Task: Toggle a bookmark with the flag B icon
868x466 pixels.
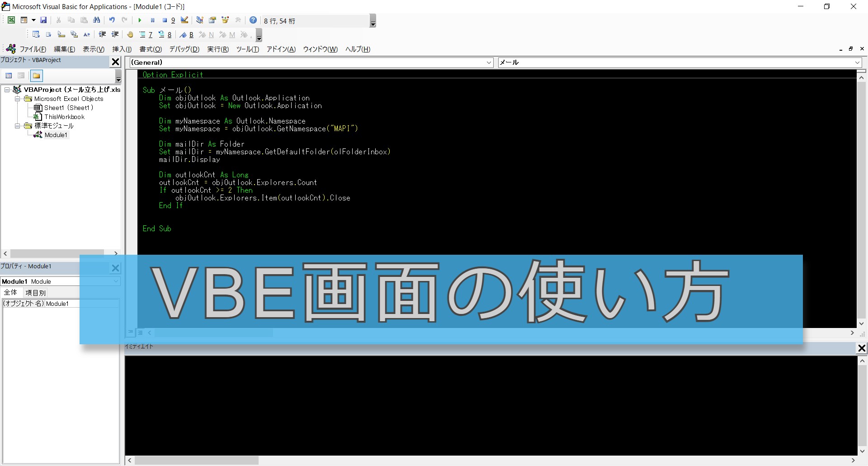Action: [186, 35]
